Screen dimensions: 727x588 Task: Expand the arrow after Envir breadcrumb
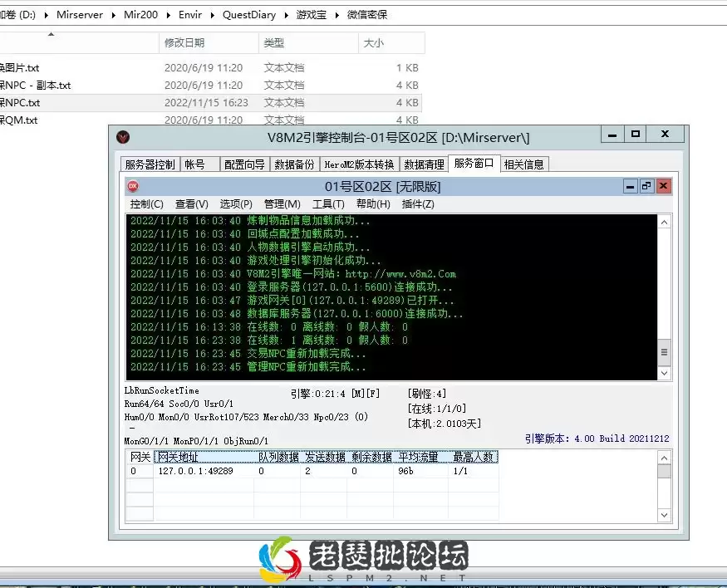click(213, 15)
